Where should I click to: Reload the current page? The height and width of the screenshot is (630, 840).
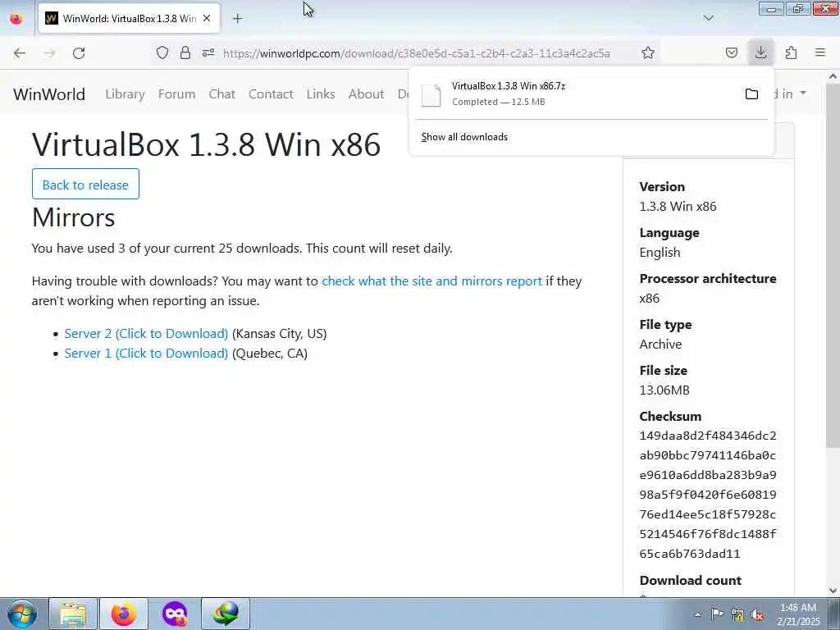(79, 53)
